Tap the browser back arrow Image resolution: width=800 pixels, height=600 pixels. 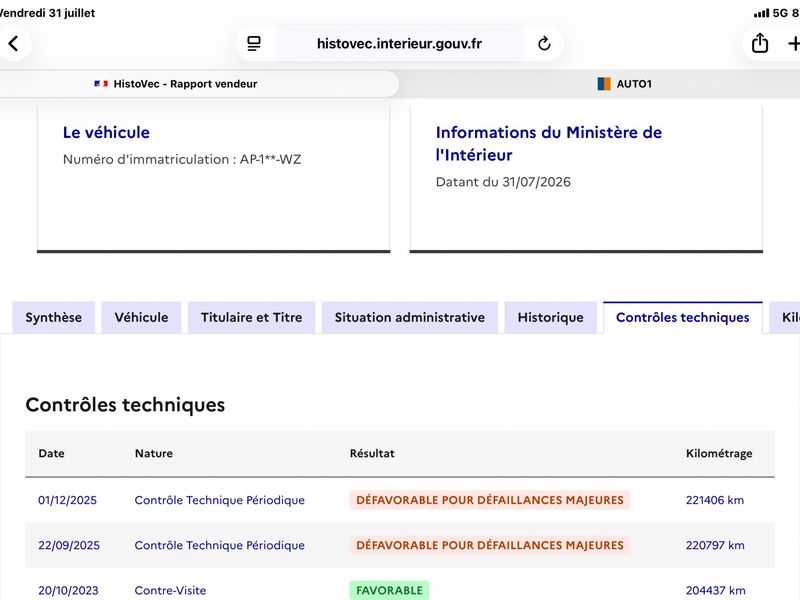pos(14,43)
